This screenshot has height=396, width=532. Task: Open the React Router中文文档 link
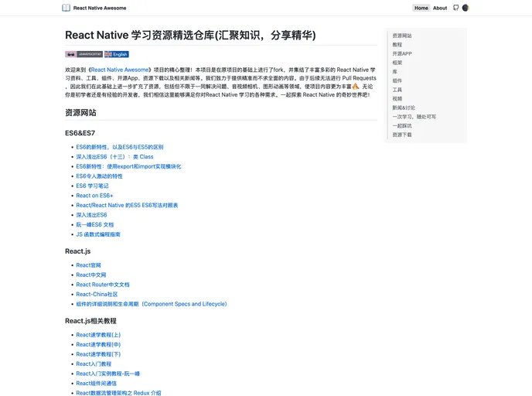(103, 285)
